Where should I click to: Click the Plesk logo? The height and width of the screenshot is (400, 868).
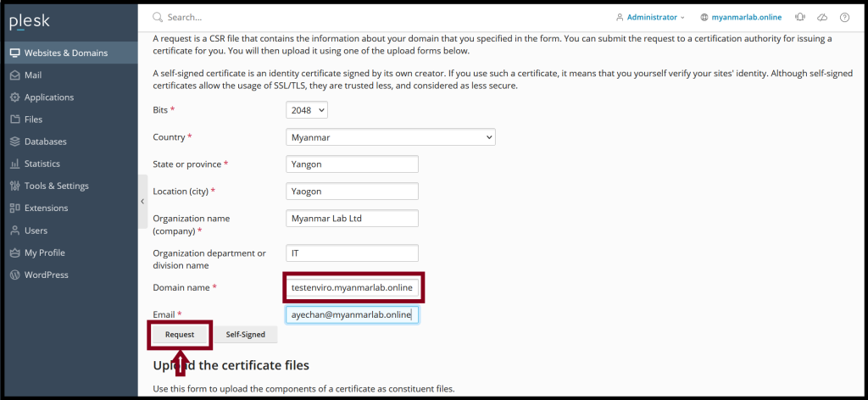30,22
